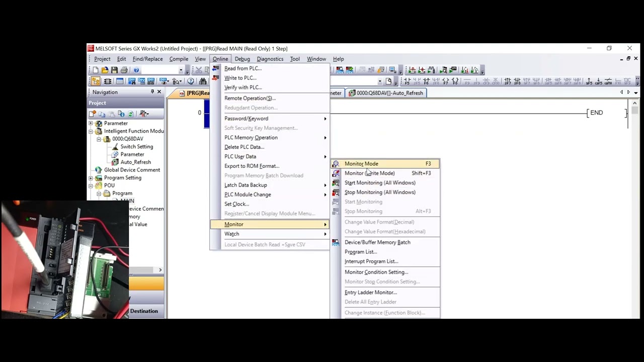Click the sF7 rising pulse contact icon
Viewport: 644px width, 362px height.
508,81
